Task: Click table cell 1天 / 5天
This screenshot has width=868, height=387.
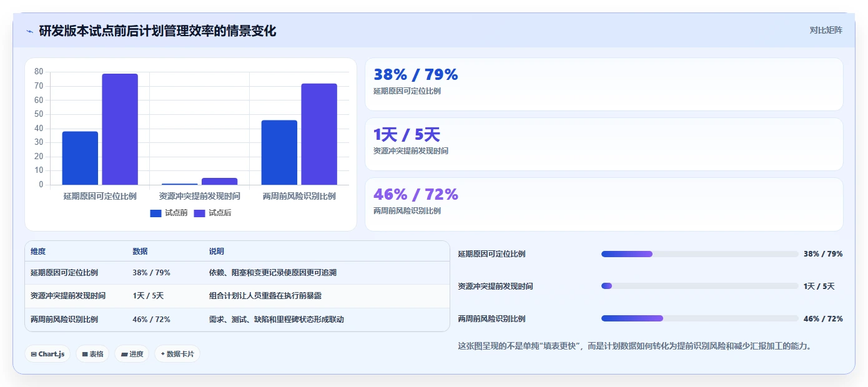Action: 148,296
